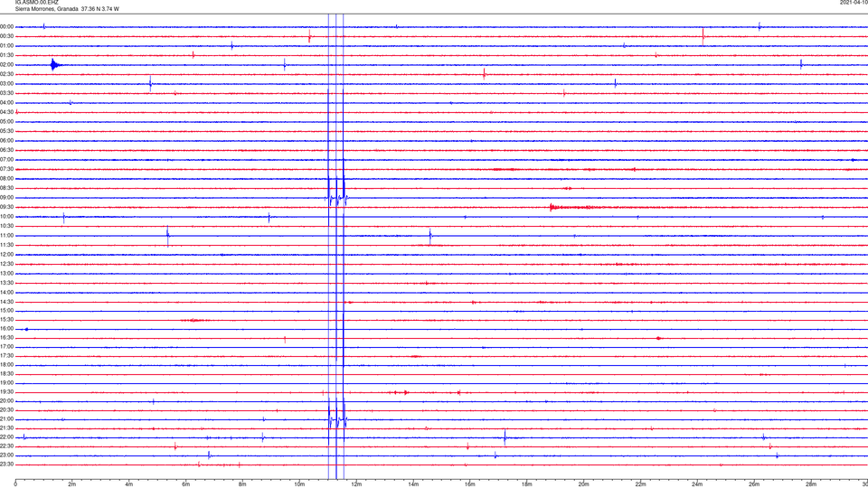Screen dimensions: 868x488
Task: Click the 26m tick on the minutes axis
Action: [x=754, y=484]
